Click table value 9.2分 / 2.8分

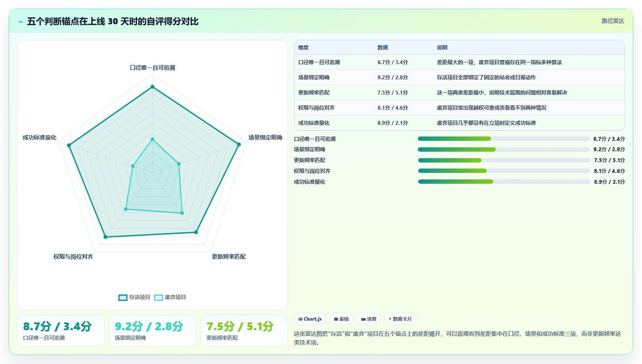393,78
